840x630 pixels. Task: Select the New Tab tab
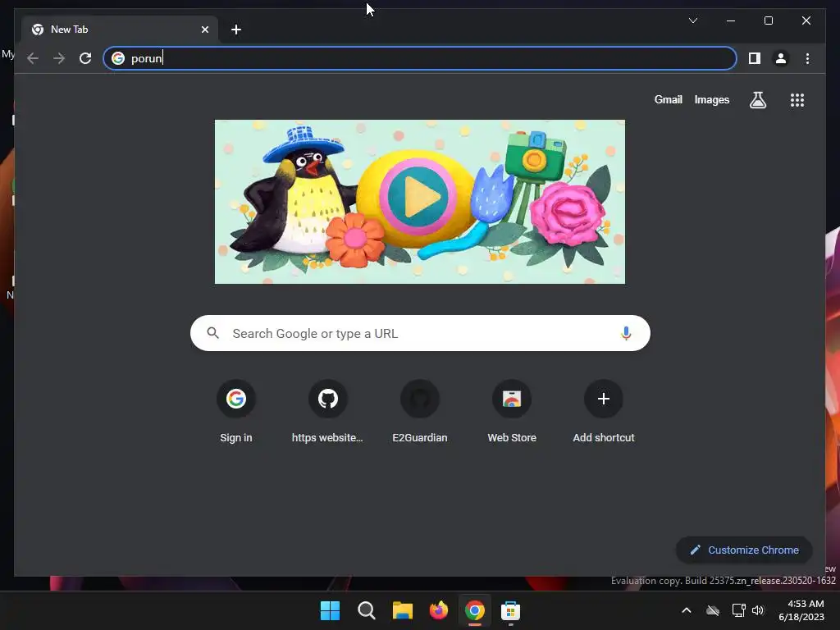(x=120, y=30)
